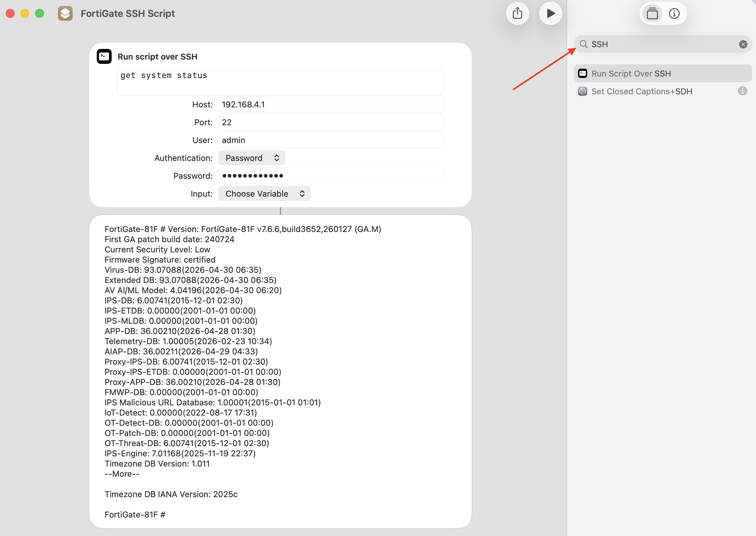756x536 pixels.
Task: Click Timezone DB IANA Version: 2025c line
Action: point(171,495)
